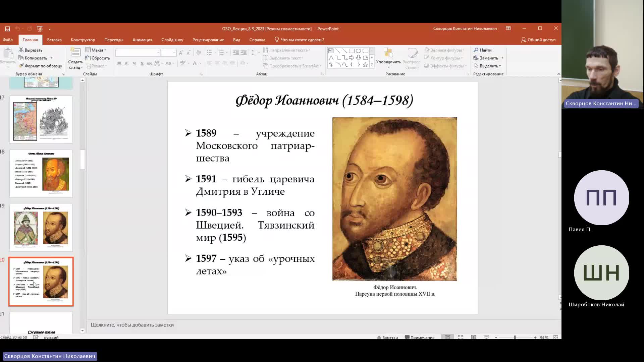Collapse the ribbon with the chevron arrow

[558, 74]
